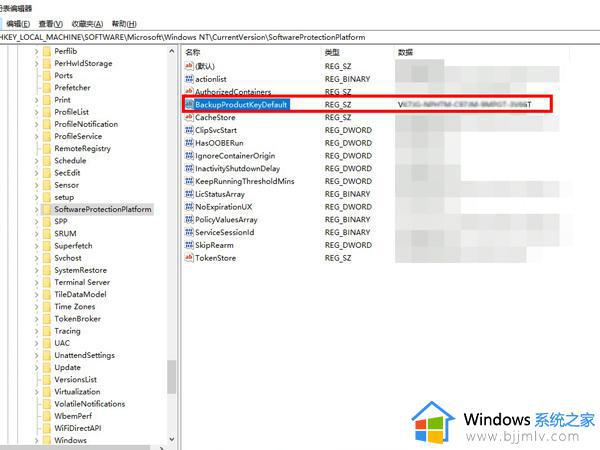The width and height of the screenshot is (600, 450).
Task: Click the actionlist binary value icon
Action: coord(189,79)
